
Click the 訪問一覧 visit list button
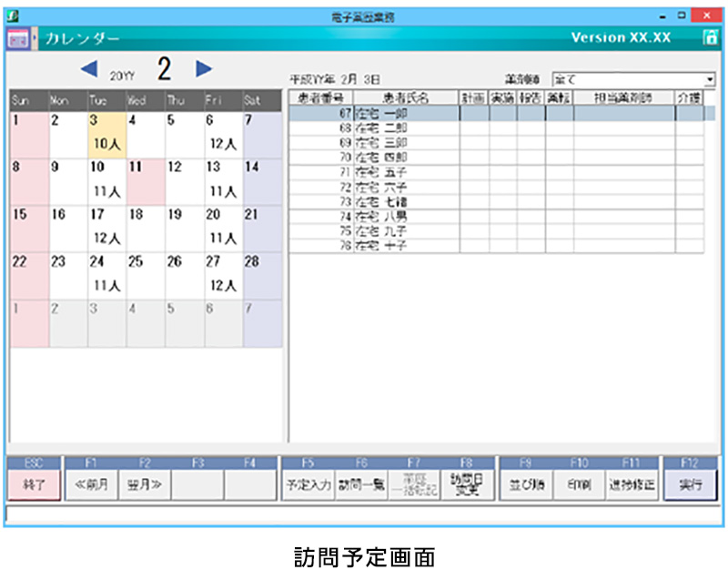[361, 483]
